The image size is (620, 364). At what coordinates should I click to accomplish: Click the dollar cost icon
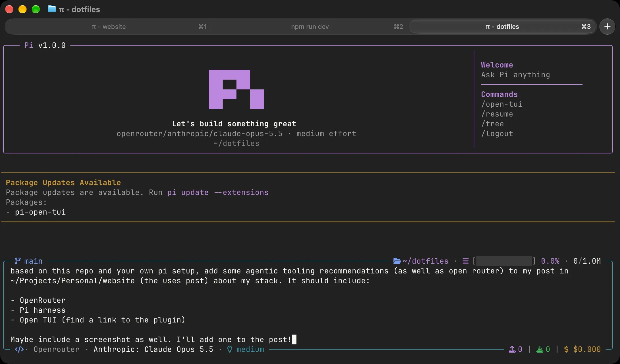[566, 349]
